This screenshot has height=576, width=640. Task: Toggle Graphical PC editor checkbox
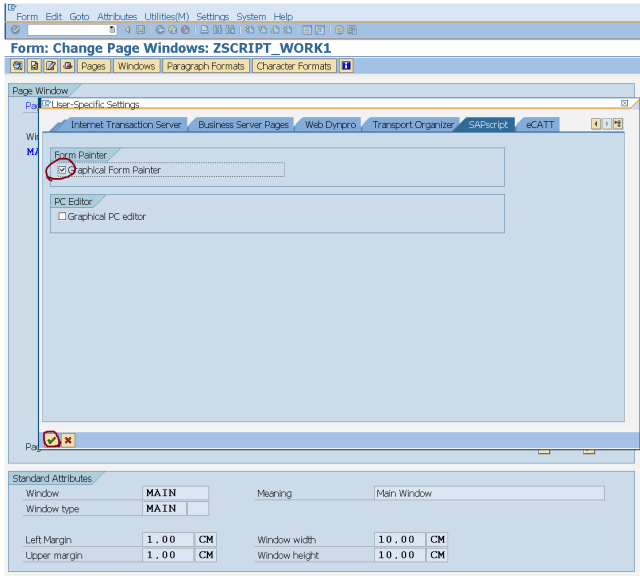pyautogui.click(x=62, y=216)
